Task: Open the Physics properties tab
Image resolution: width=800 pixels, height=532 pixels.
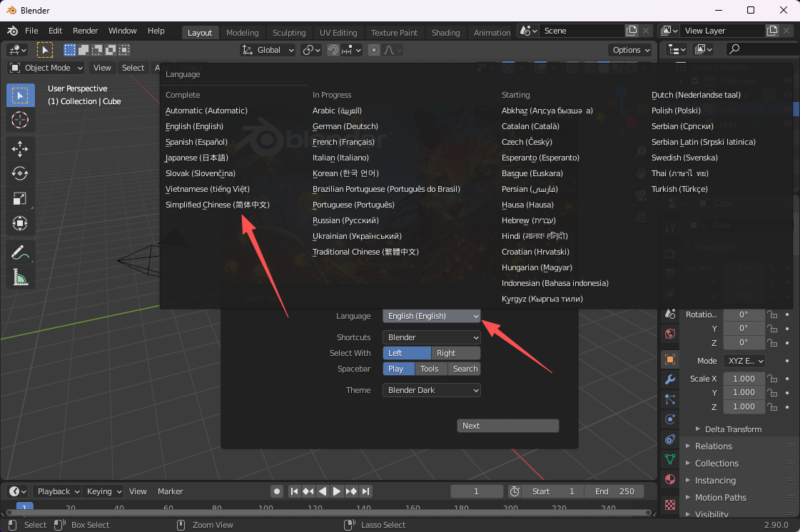Action: [x=669, y=419]
